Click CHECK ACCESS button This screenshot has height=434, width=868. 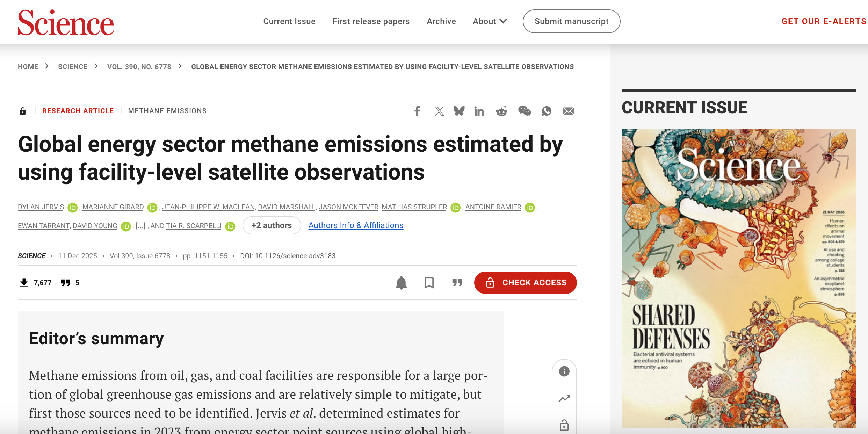point(526,283)
